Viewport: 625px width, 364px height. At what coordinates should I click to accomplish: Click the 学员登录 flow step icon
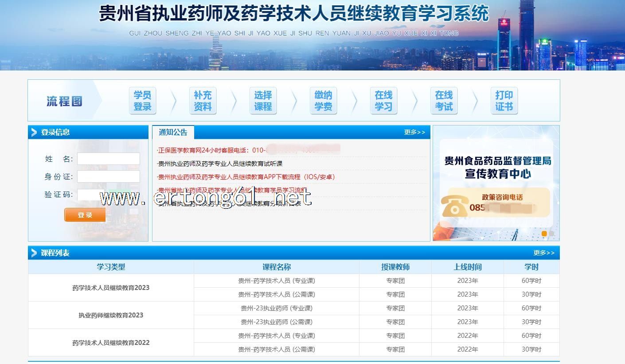tap(142, 101)
